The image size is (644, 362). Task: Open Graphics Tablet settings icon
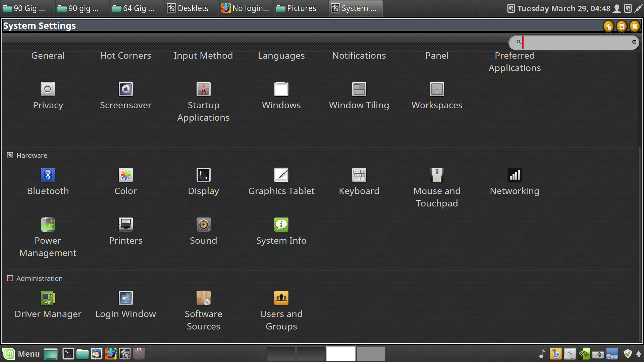coord(281,175)
